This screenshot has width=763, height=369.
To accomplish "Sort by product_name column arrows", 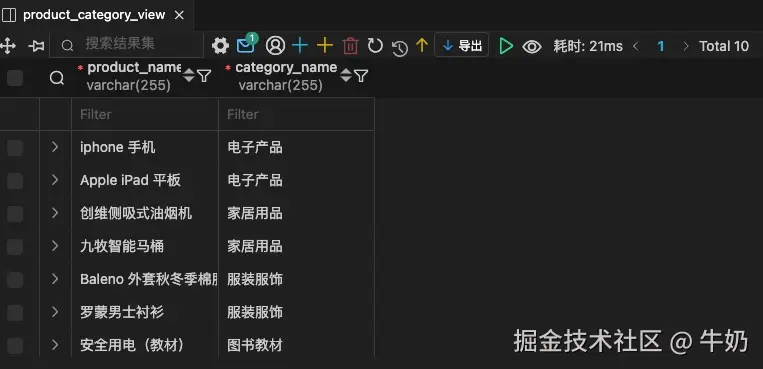I will [x=189, y=75].
